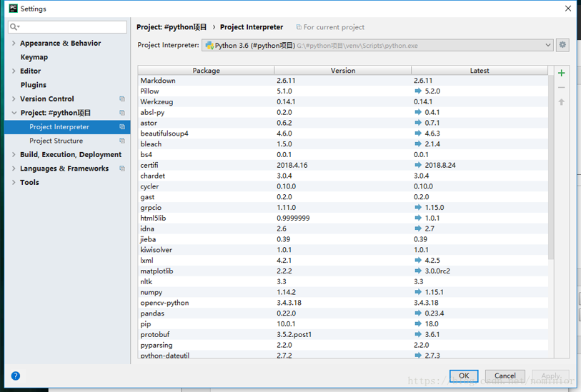The height and width of the screenshot is (392, 581).
Task: Select Keymap in settings tree
Action: (x=34, y=57)
